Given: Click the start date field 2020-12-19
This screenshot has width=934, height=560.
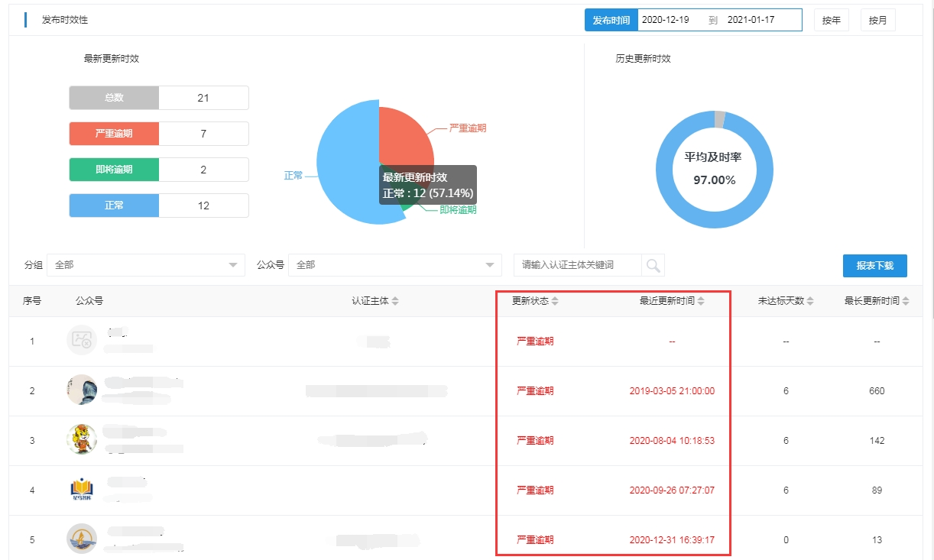Looking at the screenshot, I should click(x=666, y=21).
